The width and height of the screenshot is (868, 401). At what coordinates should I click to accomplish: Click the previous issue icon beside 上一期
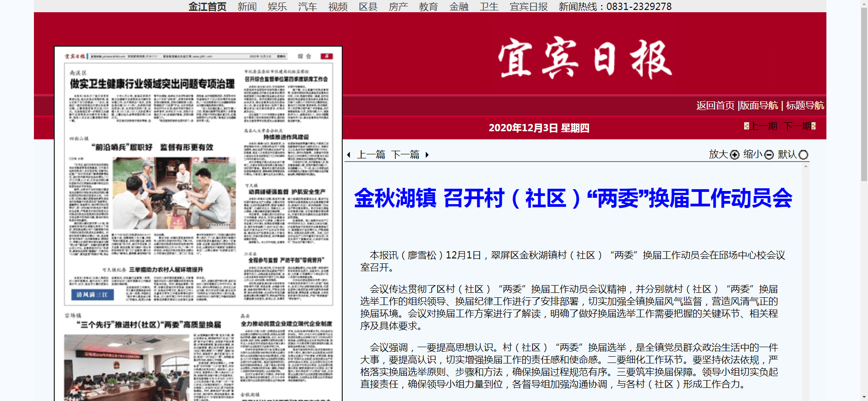click(746, 126)
